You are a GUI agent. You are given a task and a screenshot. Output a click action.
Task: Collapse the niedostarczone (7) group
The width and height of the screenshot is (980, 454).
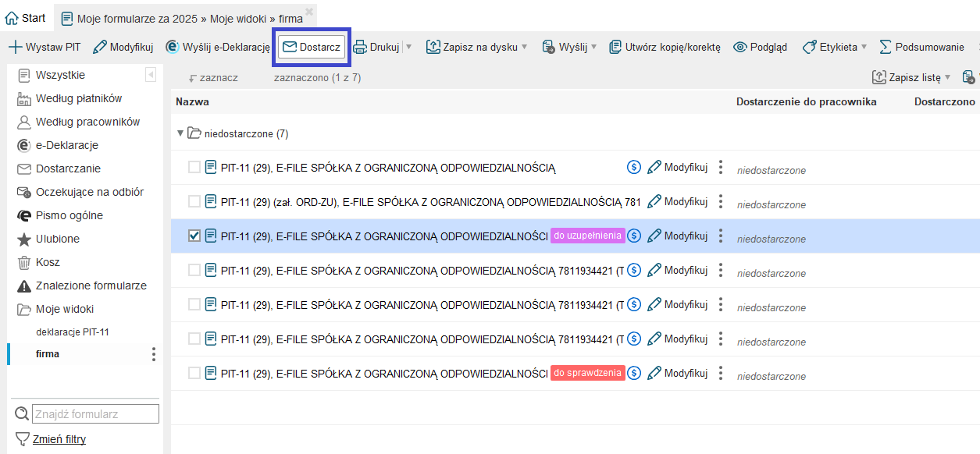180,133
